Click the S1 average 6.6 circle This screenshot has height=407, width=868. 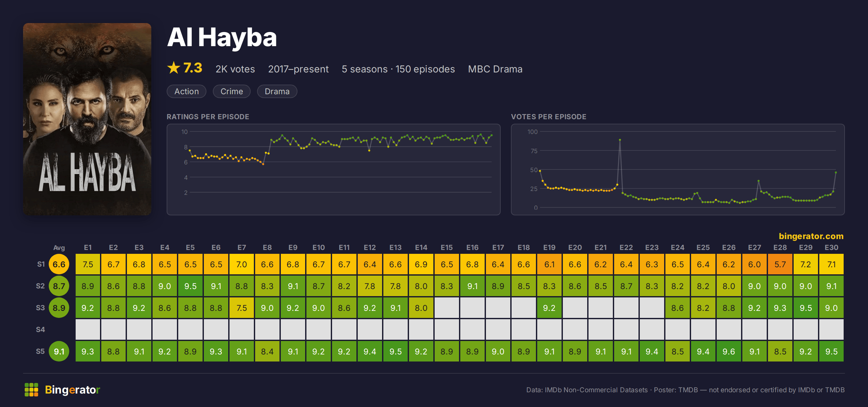[x=59, y=264]
